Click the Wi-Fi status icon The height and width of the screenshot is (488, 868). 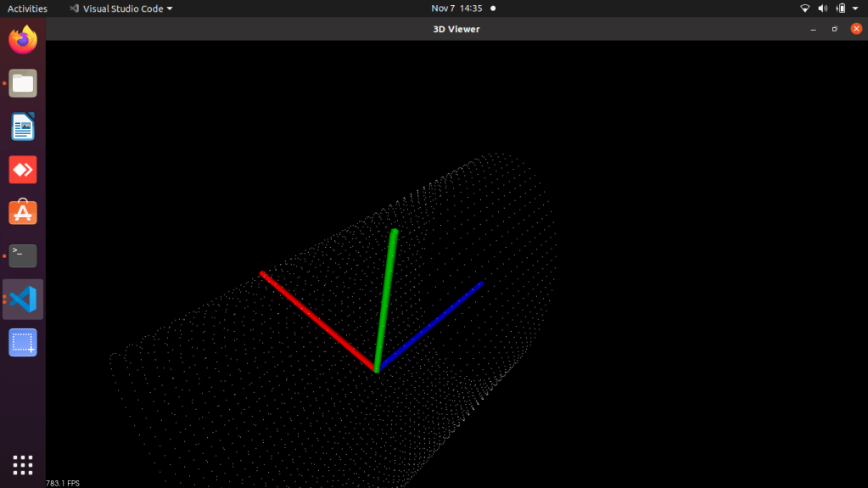pos(804,8)
